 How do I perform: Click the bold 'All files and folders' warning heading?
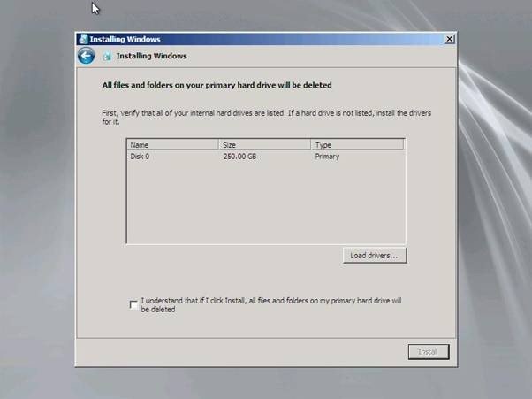click(x=217, y=85)
